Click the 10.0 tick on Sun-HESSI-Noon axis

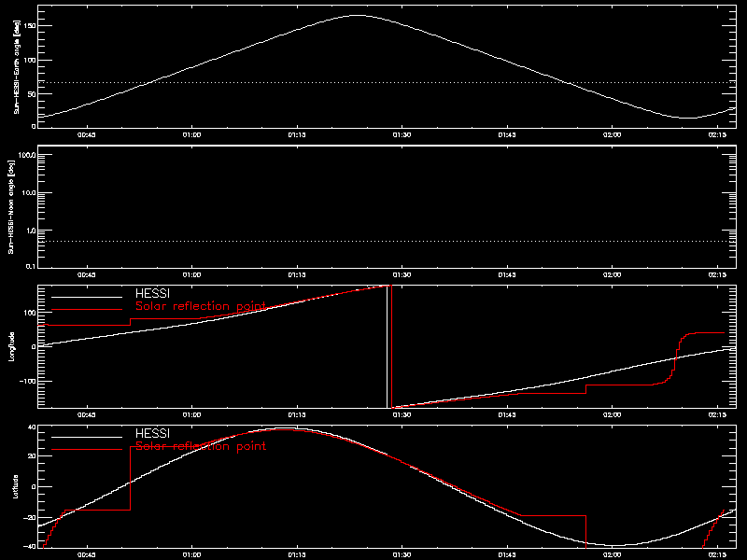click(x=29, y=193)
